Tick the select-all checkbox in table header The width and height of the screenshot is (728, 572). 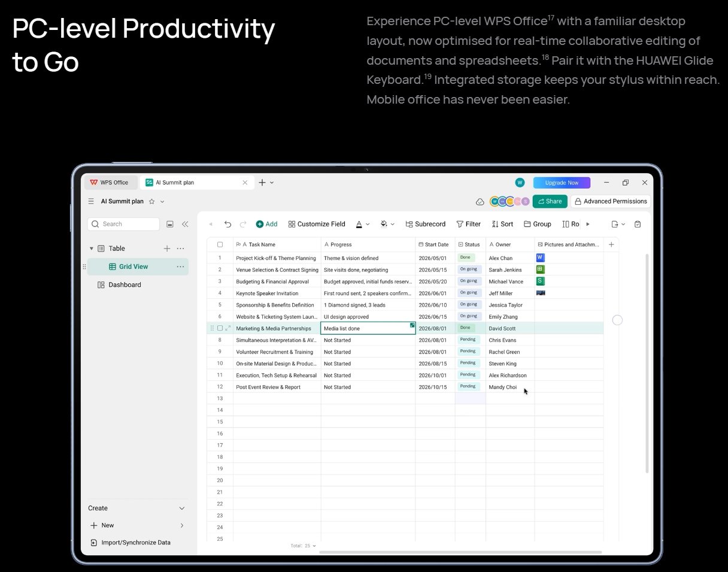point(220,244)
